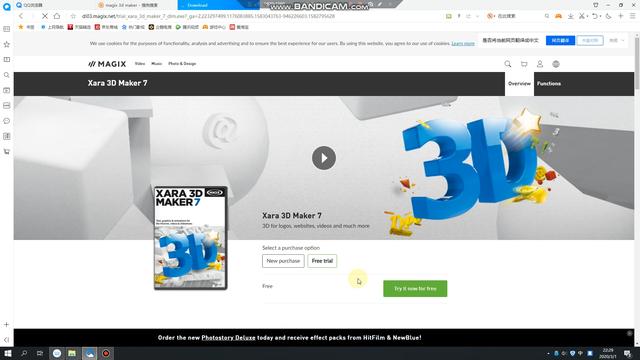
Task: Stop page loading with the X icon
Action: pyautogui.click(x=45, y=16)
